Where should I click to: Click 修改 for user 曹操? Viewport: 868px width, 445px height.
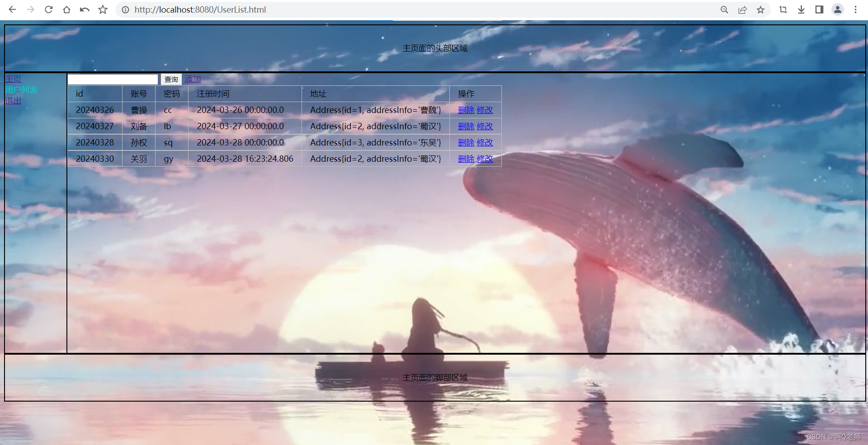(485, 110)
